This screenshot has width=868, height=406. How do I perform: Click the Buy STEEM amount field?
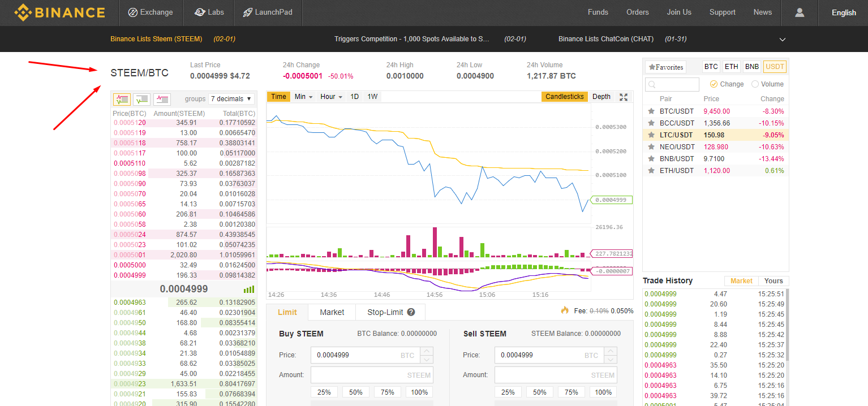[x=372, y=375]
